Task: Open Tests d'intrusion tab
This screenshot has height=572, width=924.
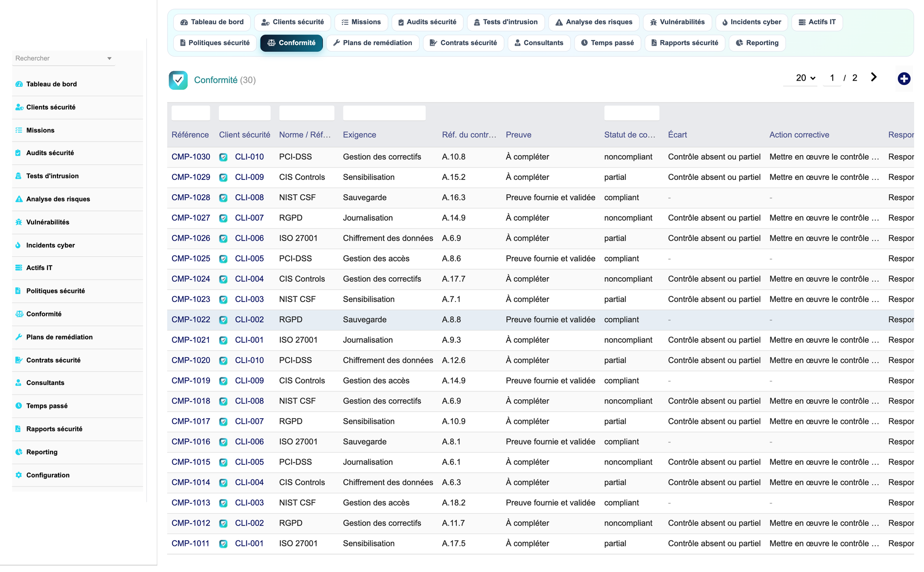Action: click(x=506, y=22)
